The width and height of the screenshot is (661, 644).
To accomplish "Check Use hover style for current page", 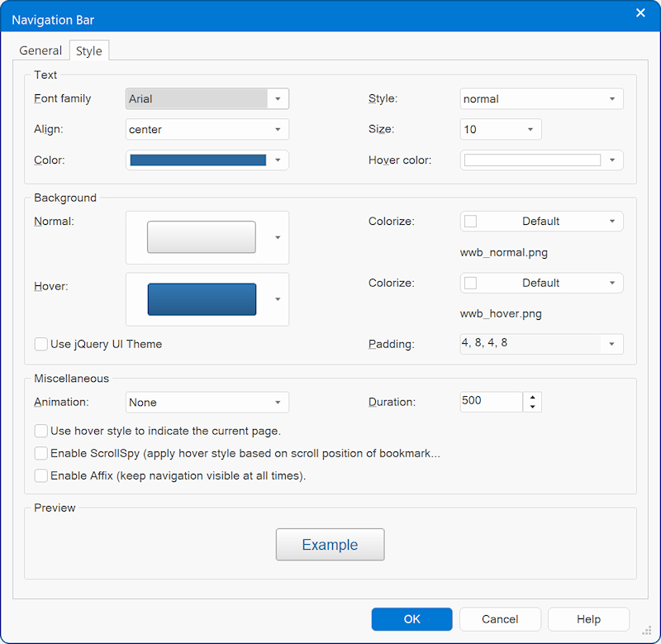I will pos(40,431).
